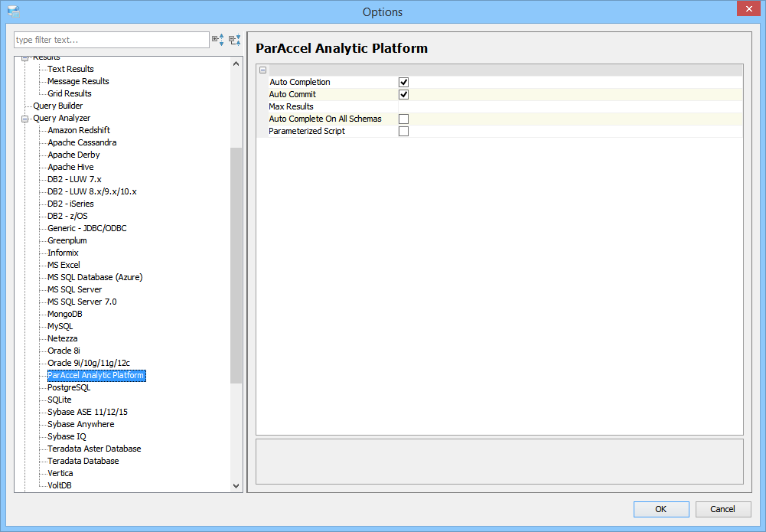Collapse the Query Analyzer tree node
Image resolution: width=766 pixels, height=532 pixels.
[25, 119]
